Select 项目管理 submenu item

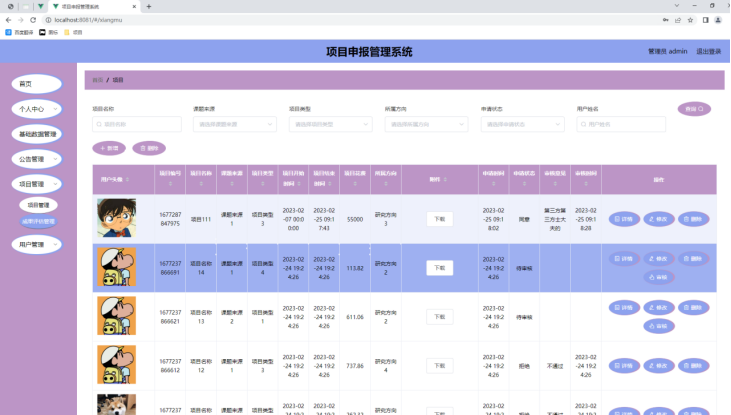pos(38,205)
